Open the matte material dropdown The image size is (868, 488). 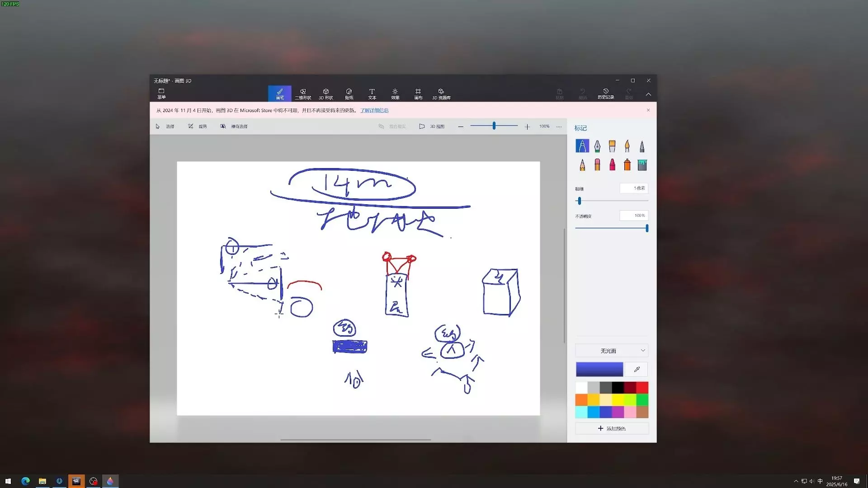click(x=611, y=351)
